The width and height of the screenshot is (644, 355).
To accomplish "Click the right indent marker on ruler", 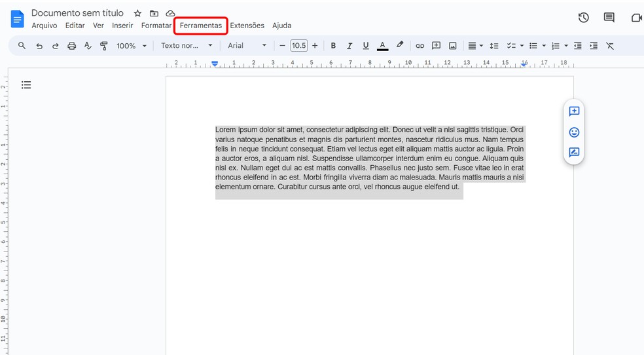I will 524,64.
